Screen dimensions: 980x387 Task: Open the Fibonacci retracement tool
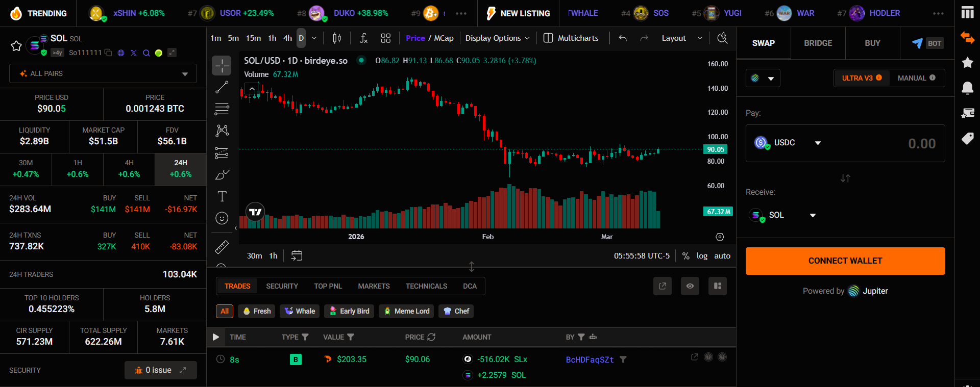coord(222,109)
